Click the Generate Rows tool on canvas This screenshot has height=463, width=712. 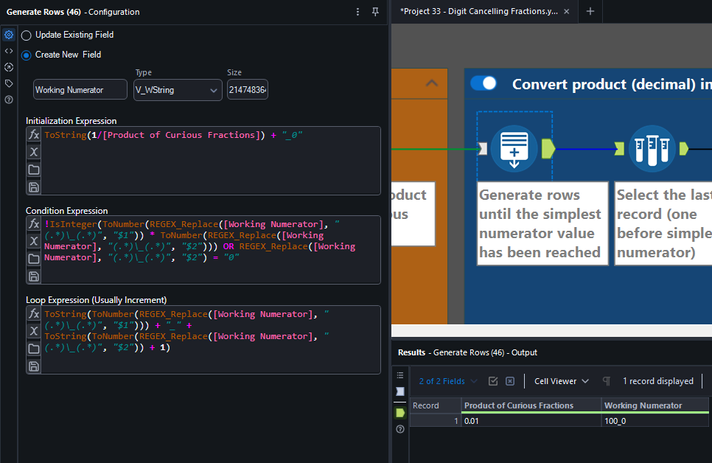pyautogui.click(x=514, y=147)
